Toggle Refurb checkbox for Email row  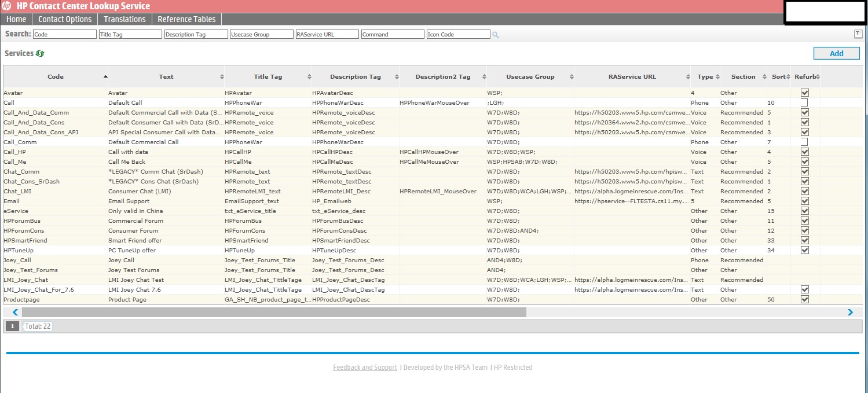pos(804,201)
